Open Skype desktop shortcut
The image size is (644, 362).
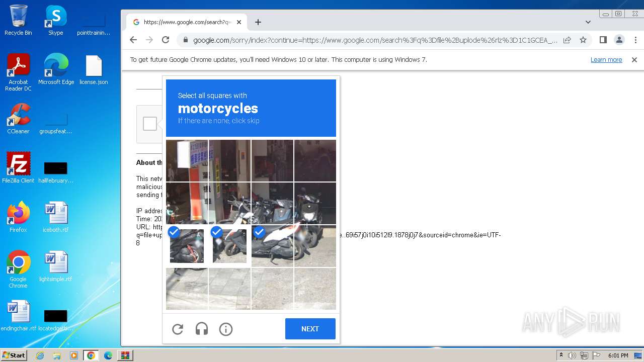pos(56,20)
